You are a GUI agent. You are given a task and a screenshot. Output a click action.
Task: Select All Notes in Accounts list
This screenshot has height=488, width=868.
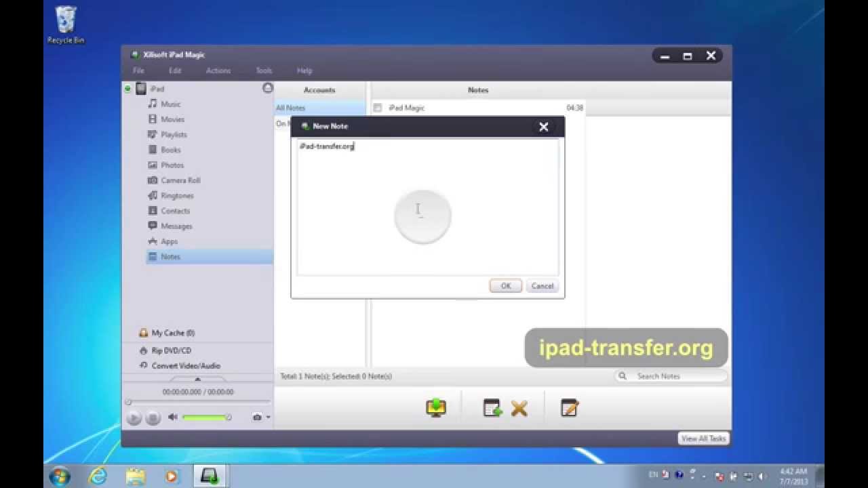click(x=320, y=108)
